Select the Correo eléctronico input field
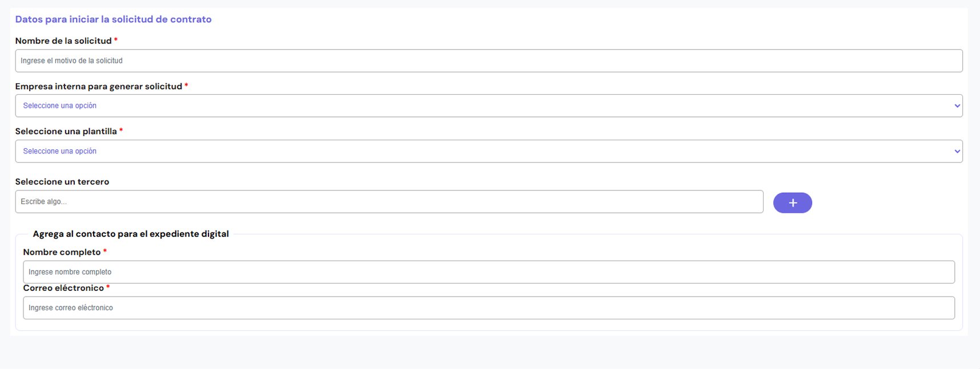 tap(488, 308)
